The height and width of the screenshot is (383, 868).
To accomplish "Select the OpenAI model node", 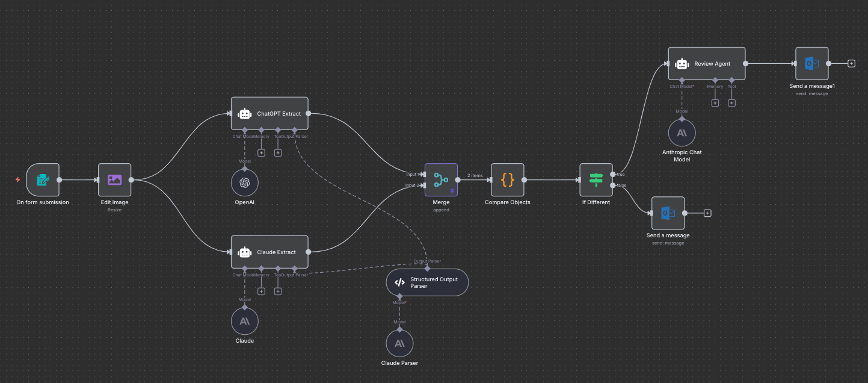I will pyautogui.click(x=244, y=182).
